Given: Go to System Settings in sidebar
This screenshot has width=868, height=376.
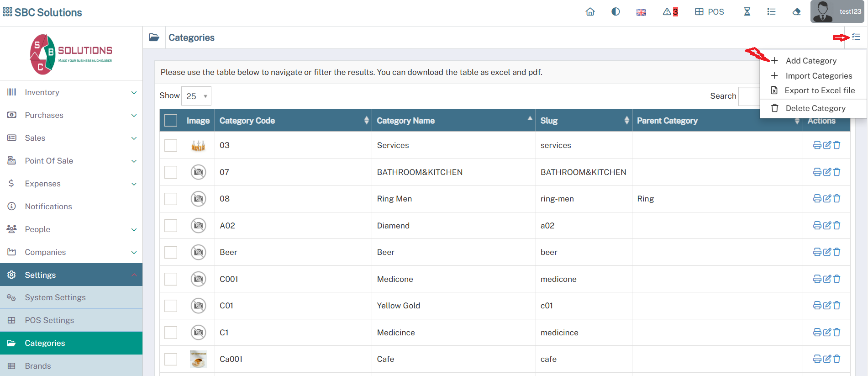Looking at the screenshot, I should (55, 297).
